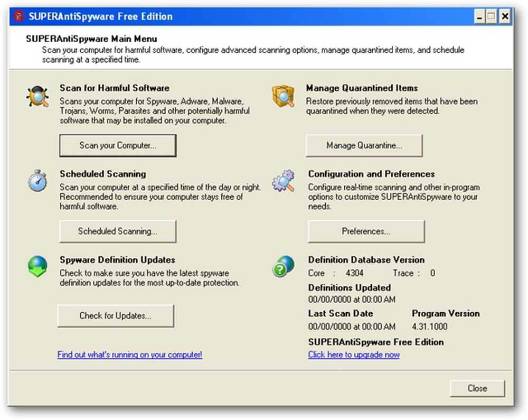
Task: Click the 'SUPERAntiSpyware Main Menu' heading
Action: (91, 39)
